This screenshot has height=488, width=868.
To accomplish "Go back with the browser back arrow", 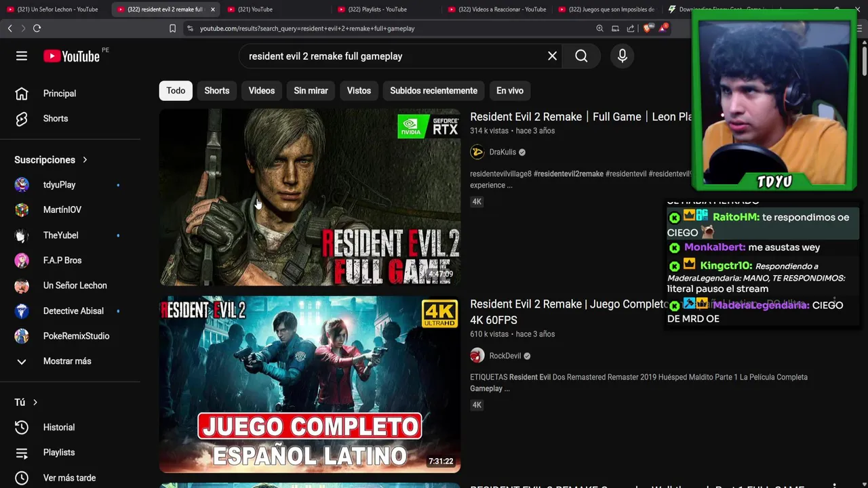I will (9, 28).
